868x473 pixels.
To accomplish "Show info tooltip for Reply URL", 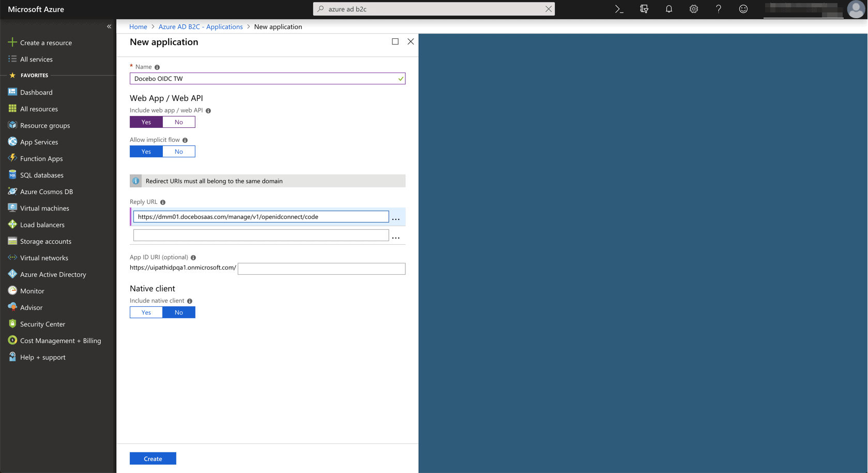I will pos(163,202).
